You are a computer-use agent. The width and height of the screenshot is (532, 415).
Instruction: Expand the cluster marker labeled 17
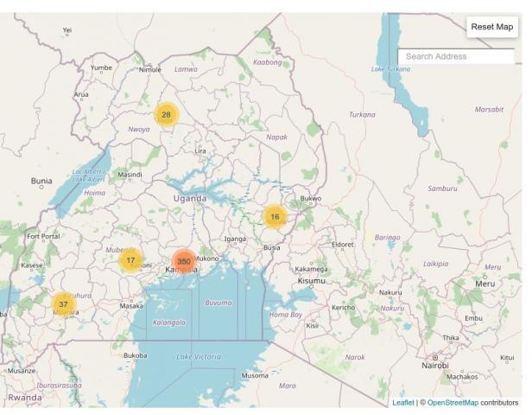click(130, 260)
